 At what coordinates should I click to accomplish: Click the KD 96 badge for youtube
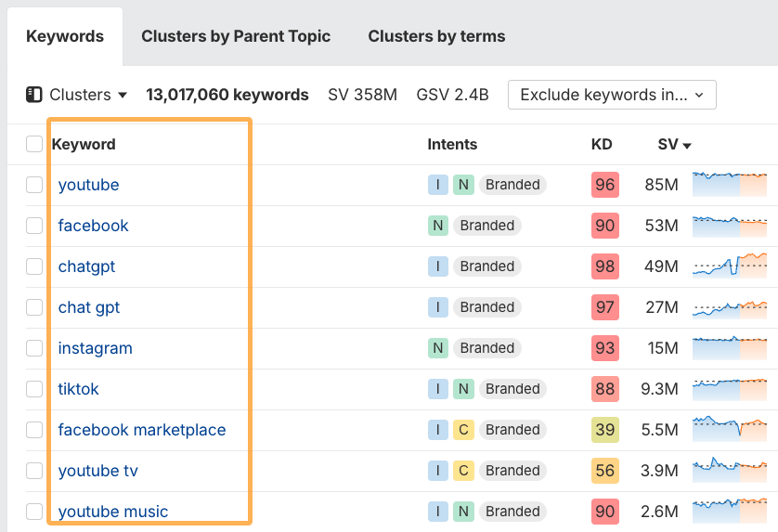[604, 185]
